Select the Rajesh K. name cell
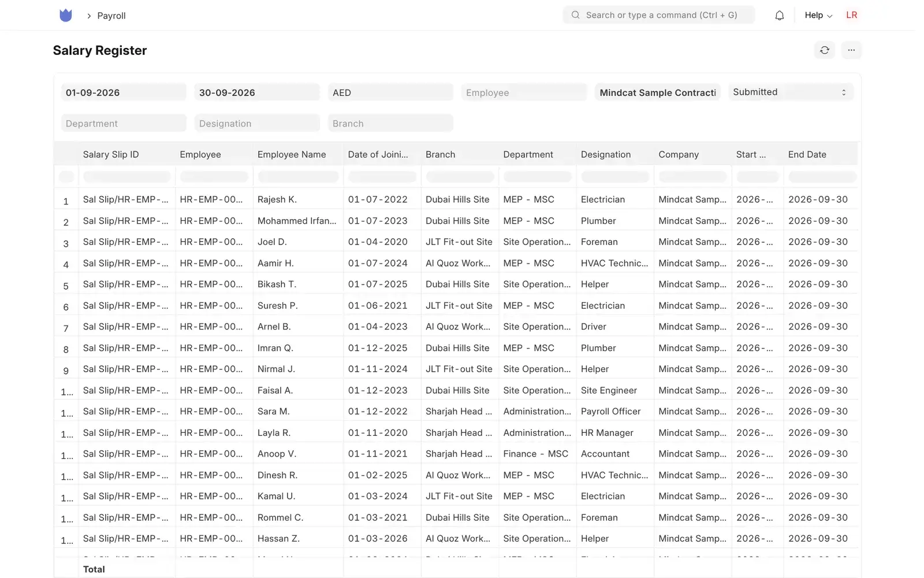The height and width of the screenshot is (578, 924). [x=298, y=199]
